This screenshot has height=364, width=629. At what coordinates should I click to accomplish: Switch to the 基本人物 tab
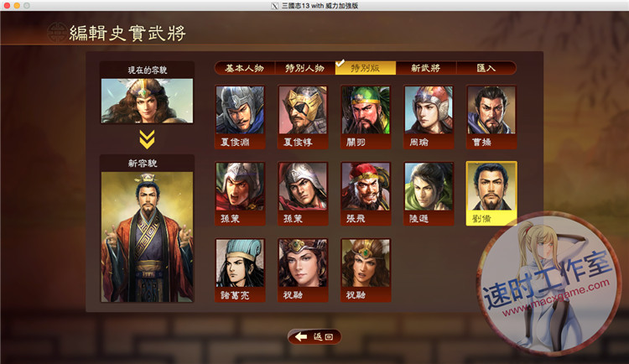pos(244,68)
